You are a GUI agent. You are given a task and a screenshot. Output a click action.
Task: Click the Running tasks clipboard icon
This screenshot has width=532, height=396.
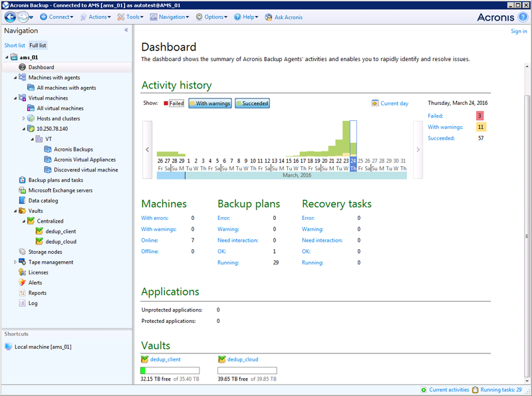(475, 390)
